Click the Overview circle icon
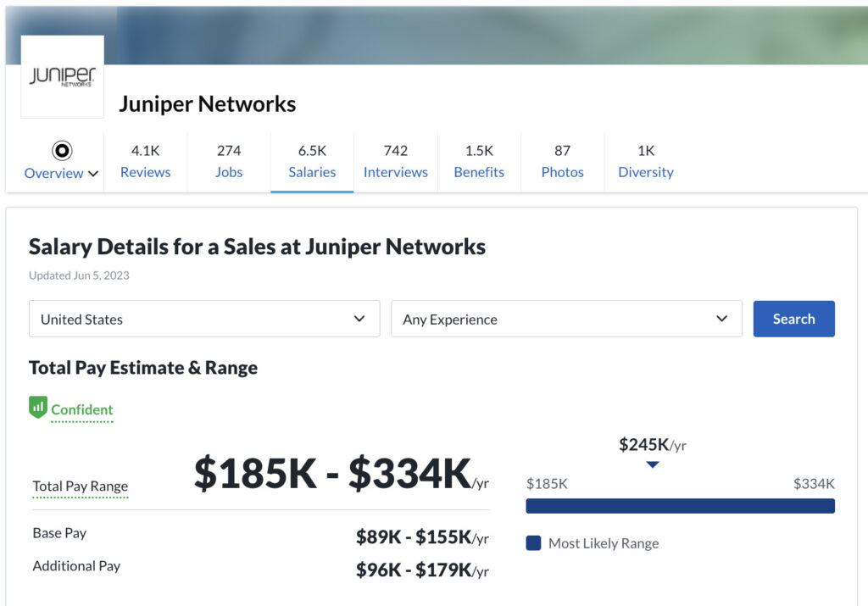 click(62, 151)
